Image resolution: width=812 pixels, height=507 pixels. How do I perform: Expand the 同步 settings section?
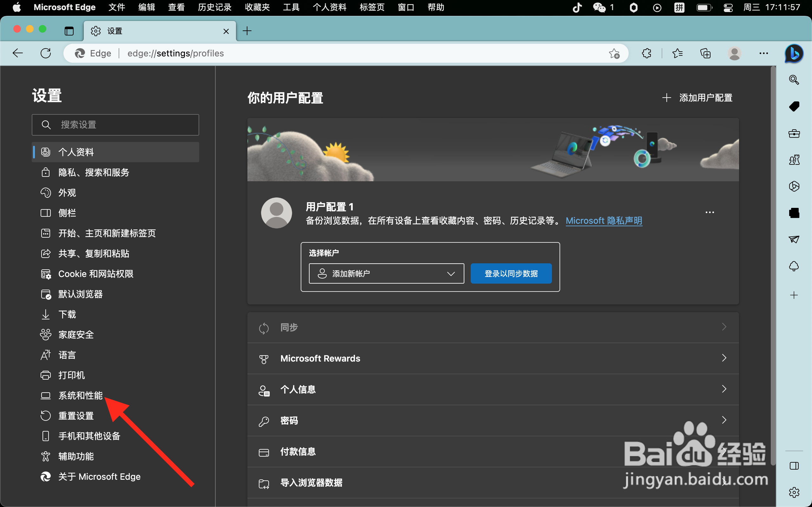coord(493,327)
